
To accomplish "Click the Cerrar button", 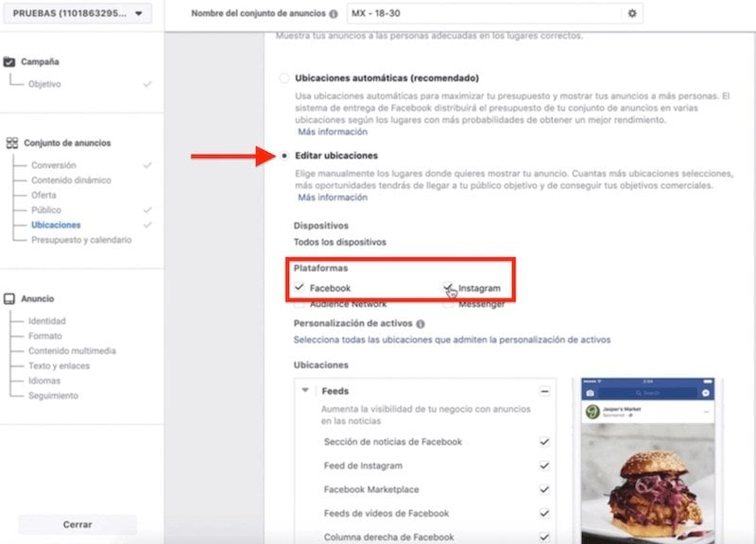I will click(78, 524).
